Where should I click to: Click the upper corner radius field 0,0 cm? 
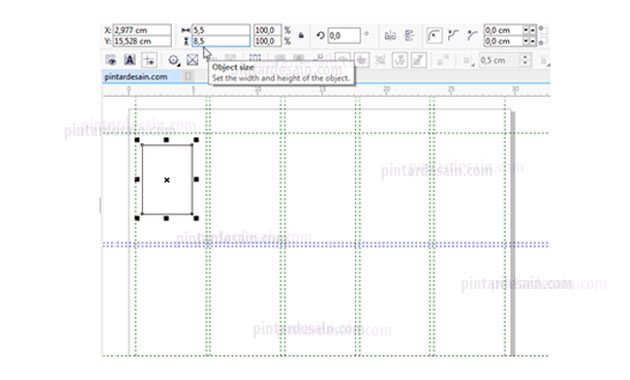503,30
